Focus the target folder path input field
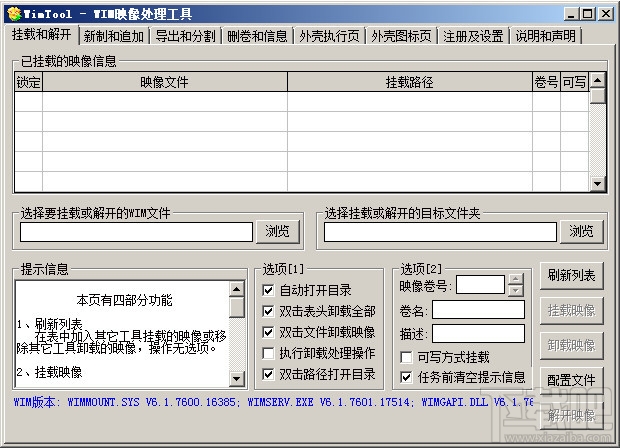This screenshot has height=448, width=620. coord(440,232)
